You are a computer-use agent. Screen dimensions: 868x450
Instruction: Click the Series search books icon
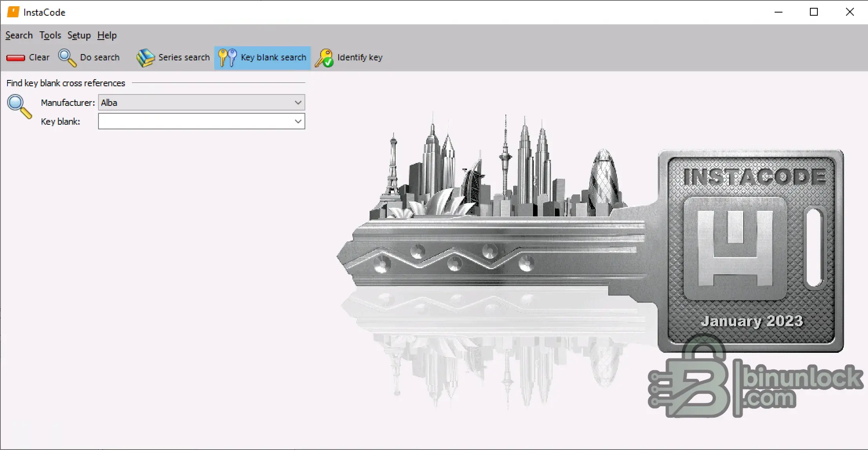[x=146, y=58]
